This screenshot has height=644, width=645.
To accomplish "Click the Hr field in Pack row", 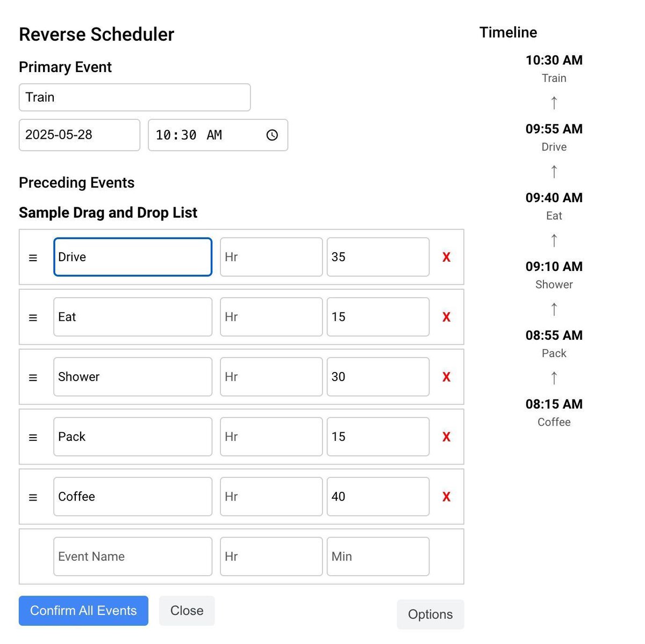I will [271, 437].
